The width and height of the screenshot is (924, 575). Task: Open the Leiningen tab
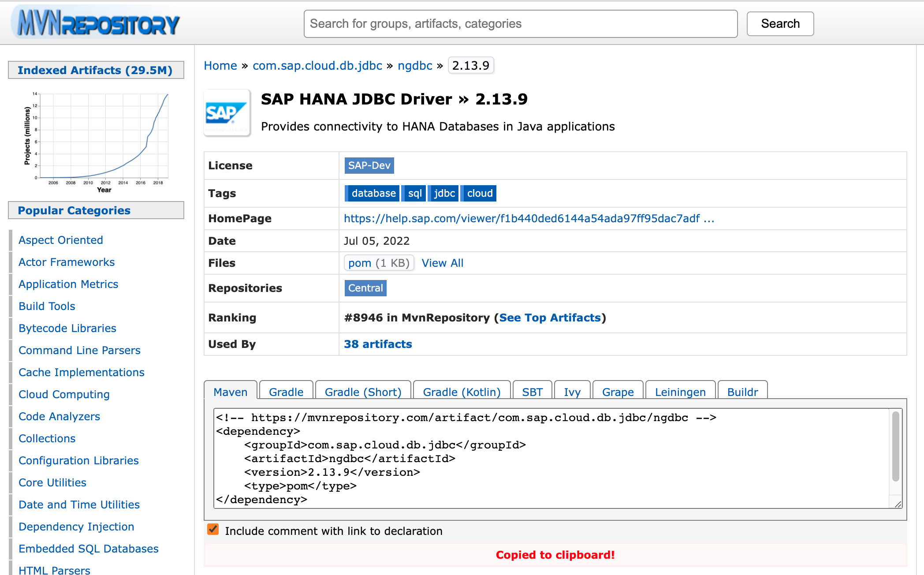coord(680,392)
